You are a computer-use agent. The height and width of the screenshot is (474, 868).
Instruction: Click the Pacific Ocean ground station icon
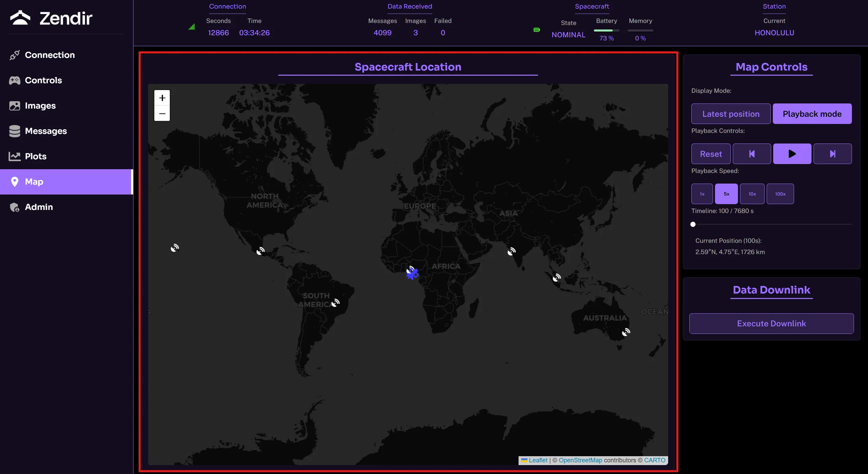click(x=175, y=248)
